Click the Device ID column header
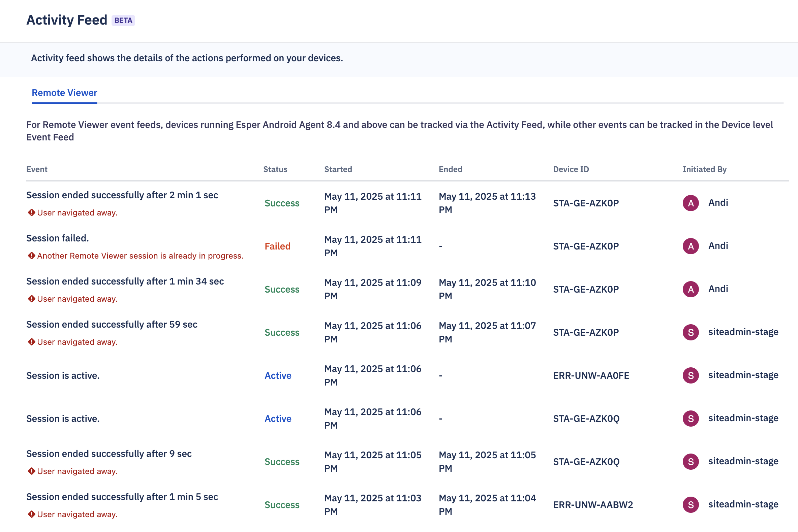Screen dimensions: 798x532 (571, 169)
